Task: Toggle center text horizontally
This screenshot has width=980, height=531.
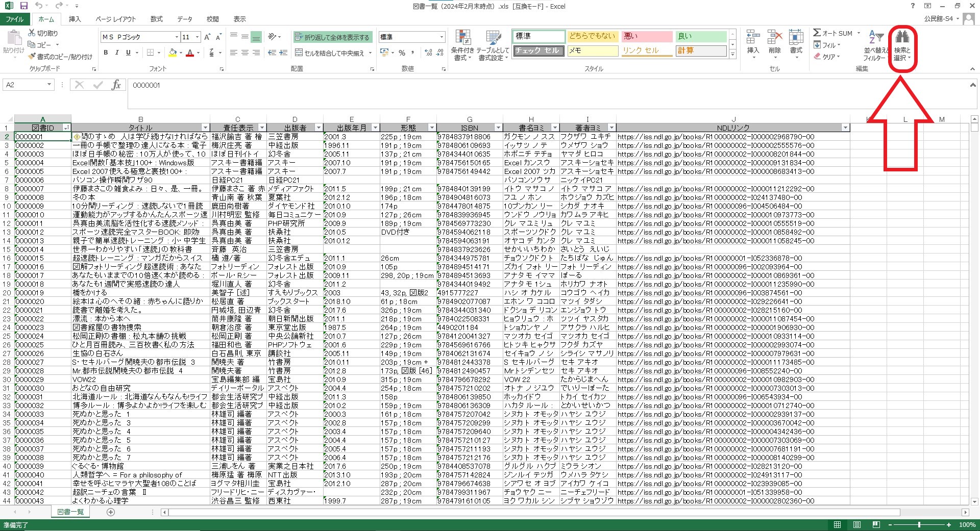Action: point(245,53)
